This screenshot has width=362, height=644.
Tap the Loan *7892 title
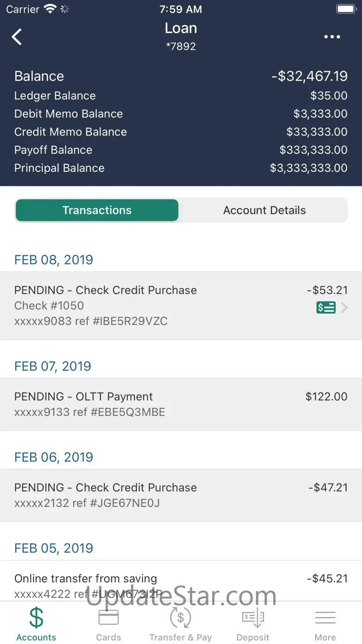pyautogui.click(x=181, y=36)
